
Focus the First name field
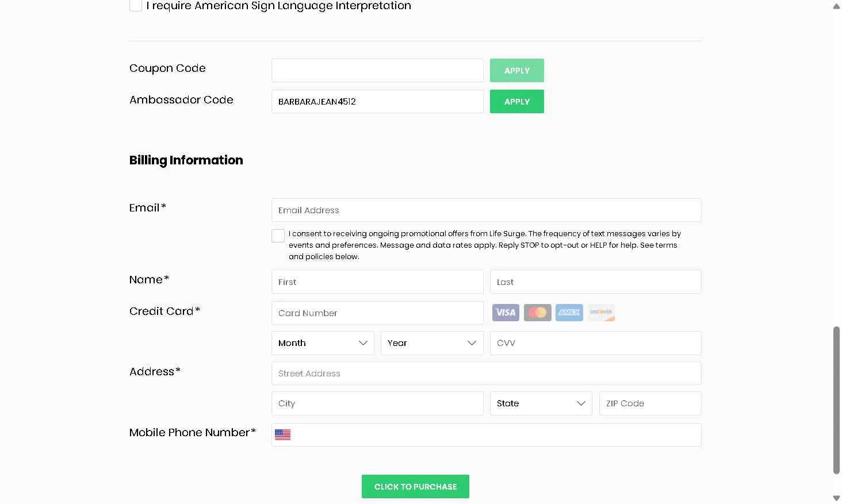pos(377,282)
